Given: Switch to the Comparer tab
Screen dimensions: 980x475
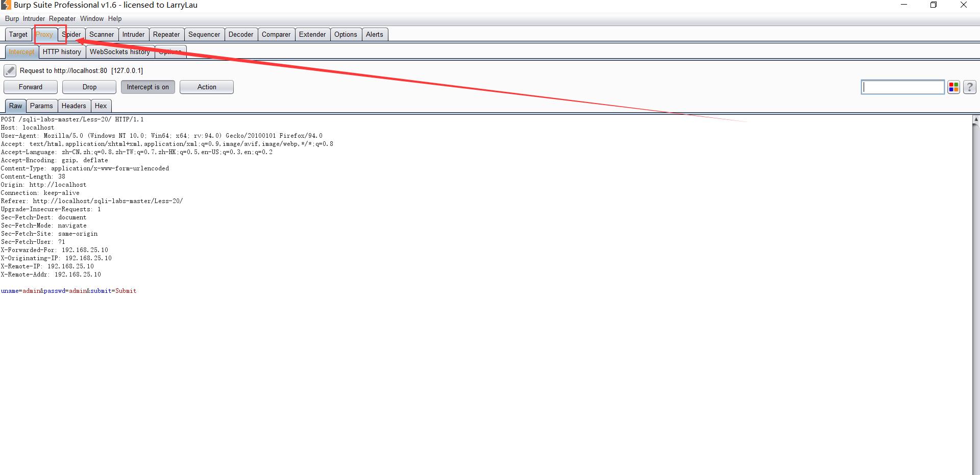Looking at the screenshot, I should 276,35.
